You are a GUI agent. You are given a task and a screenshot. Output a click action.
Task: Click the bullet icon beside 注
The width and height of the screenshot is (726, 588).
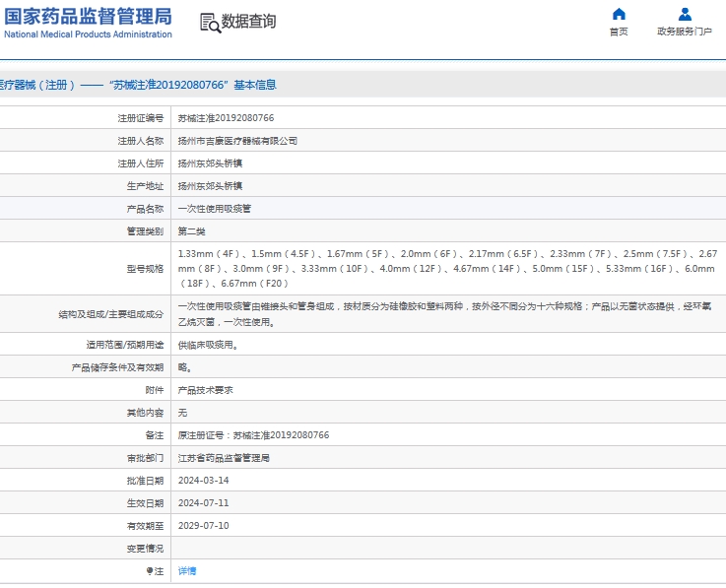150,571
